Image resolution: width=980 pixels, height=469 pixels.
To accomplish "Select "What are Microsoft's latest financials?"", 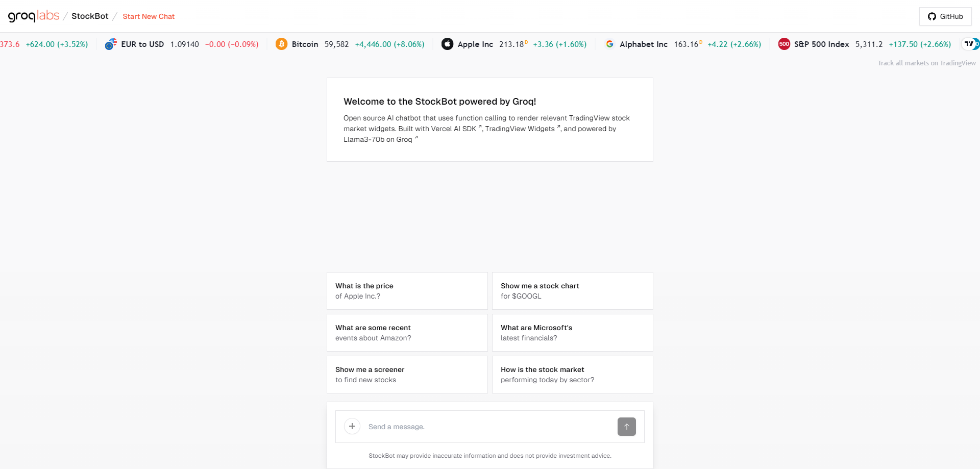I will (572, 333).
